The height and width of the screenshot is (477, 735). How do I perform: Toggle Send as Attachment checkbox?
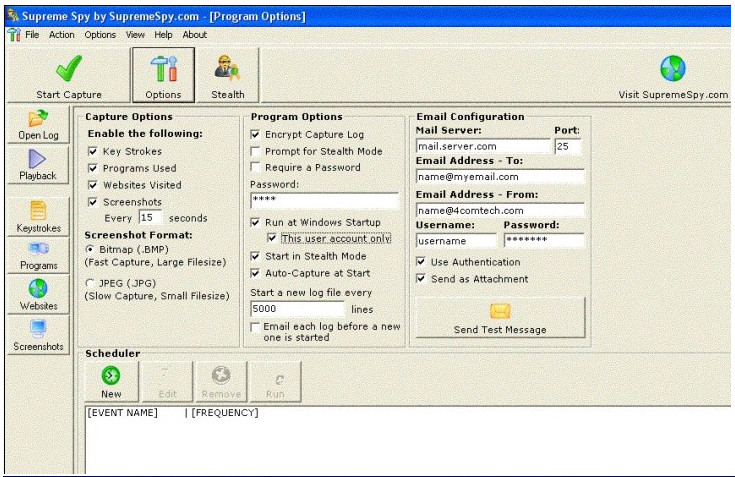coord(421,279)
